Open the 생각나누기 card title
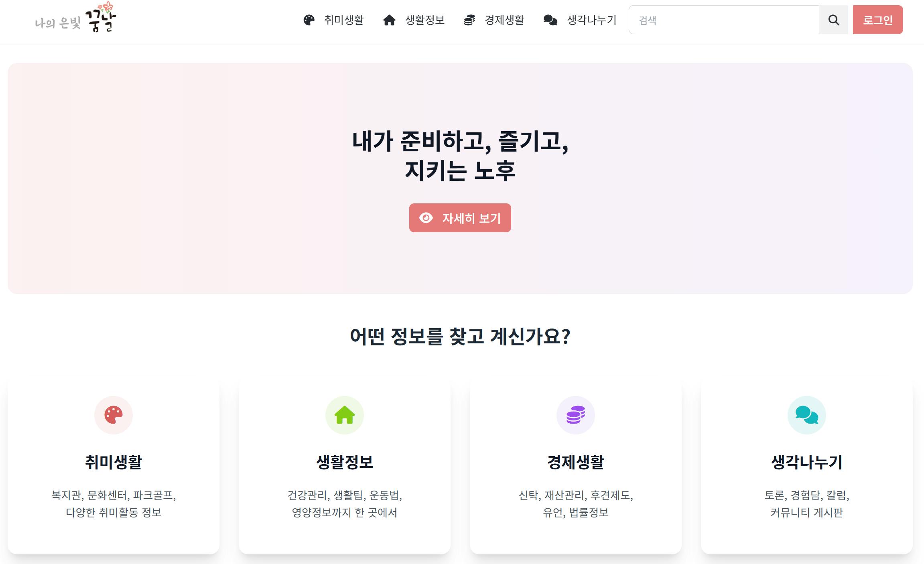The width and height of the screenshot is (924, 564). (x=806, y=462)
